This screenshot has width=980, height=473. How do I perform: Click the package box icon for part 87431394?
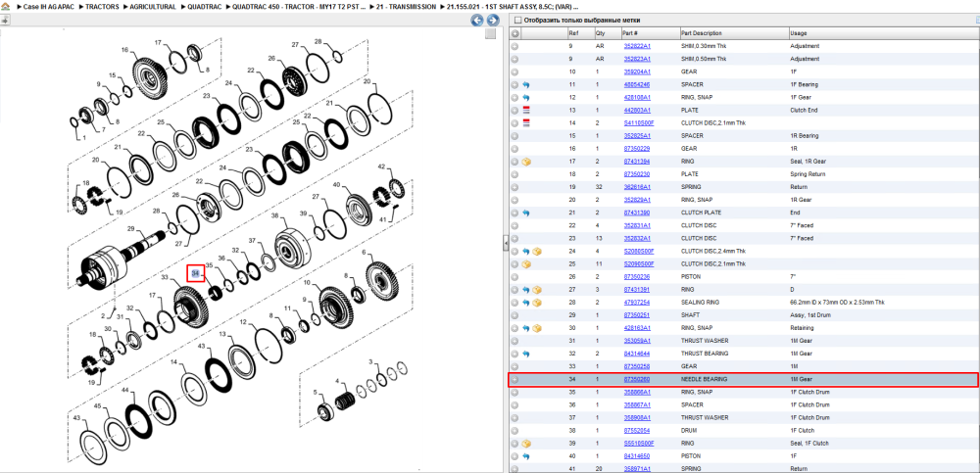pyautogui.click(x=526, y=162)
